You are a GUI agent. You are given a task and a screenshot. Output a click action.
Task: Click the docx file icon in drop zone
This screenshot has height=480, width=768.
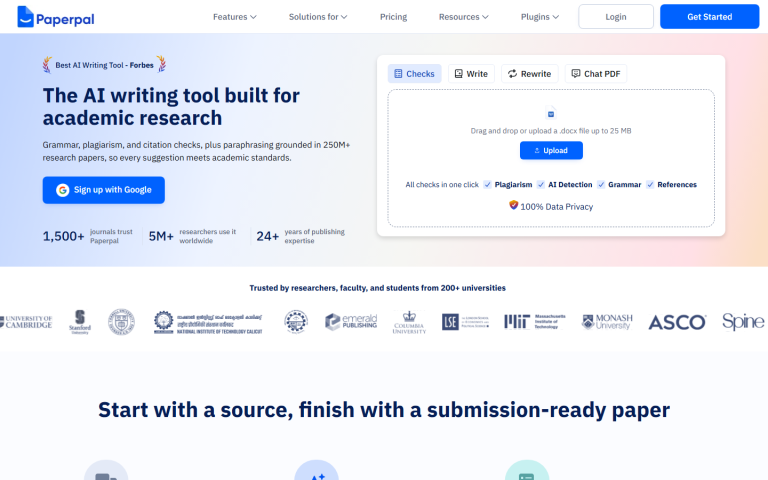point(551,113)
